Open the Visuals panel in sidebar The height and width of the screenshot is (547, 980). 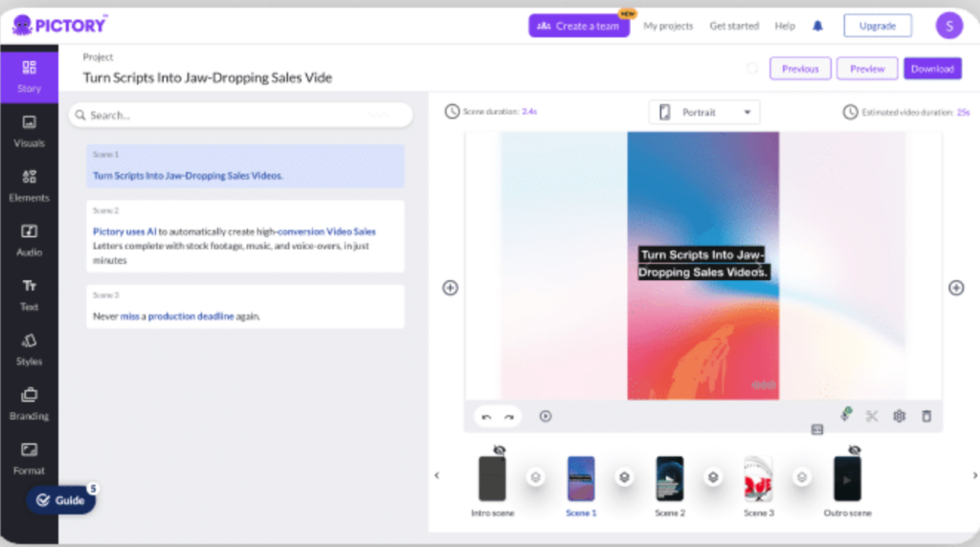click(x=29, y=130)
